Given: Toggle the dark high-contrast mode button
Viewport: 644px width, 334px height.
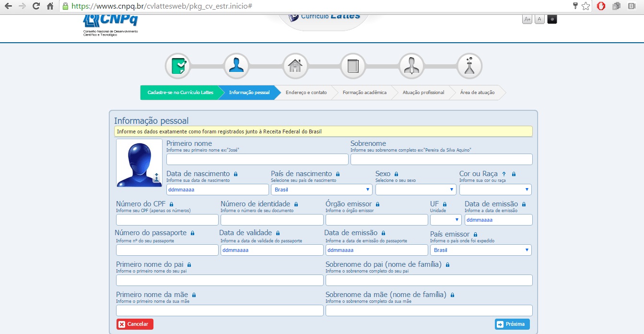Looking at the screenshot, I should pos(552,19).
